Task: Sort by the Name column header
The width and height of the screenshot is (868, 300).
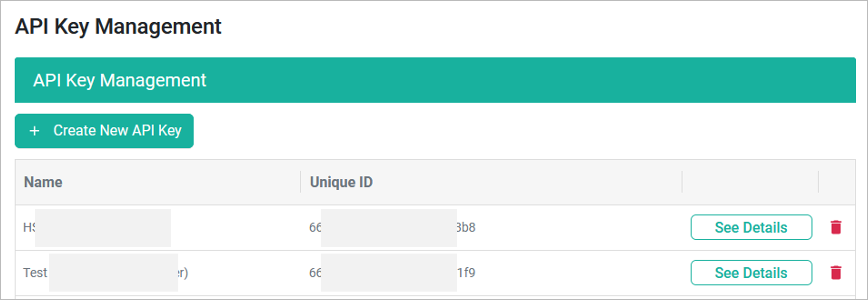Action: tap(43, 182)
